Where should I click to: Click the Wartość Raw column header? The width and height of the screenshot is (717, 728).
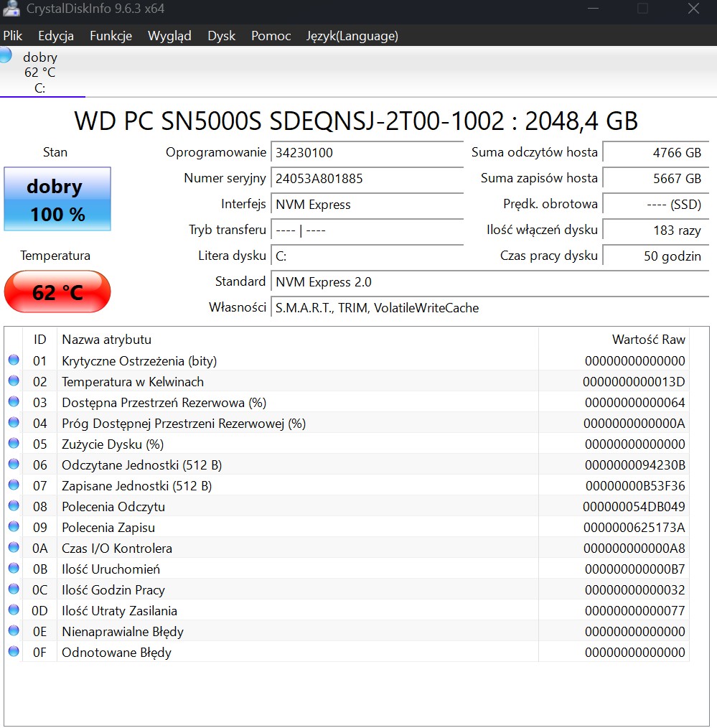coord(648,340)
